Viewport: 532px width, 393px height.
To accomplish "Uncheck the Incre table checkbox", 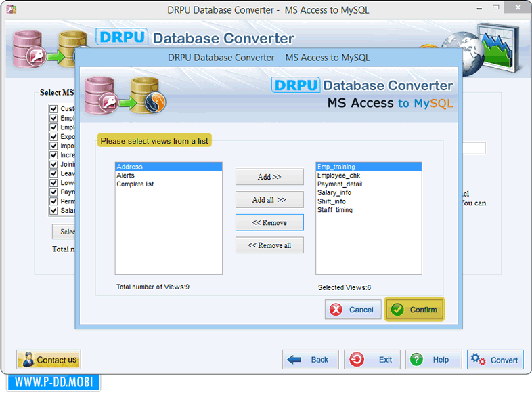I will pyautogui.click(x=53, y=155).
